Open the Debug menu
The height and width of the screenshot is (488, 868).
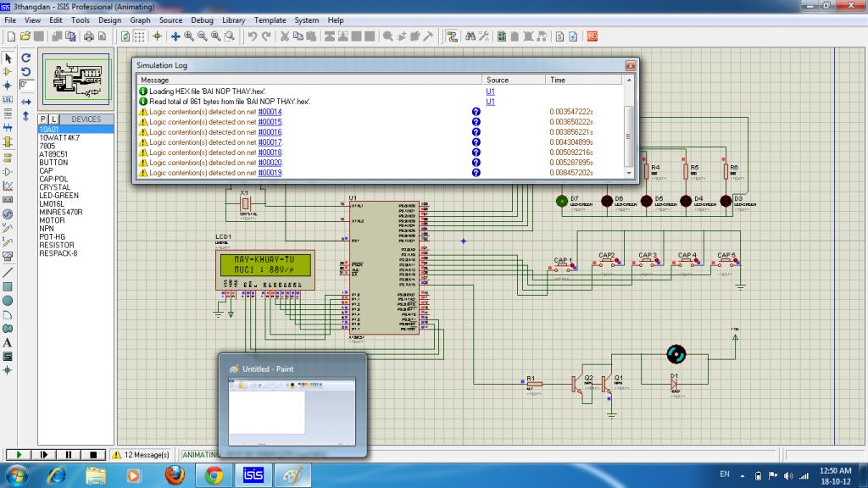point(202,19)
